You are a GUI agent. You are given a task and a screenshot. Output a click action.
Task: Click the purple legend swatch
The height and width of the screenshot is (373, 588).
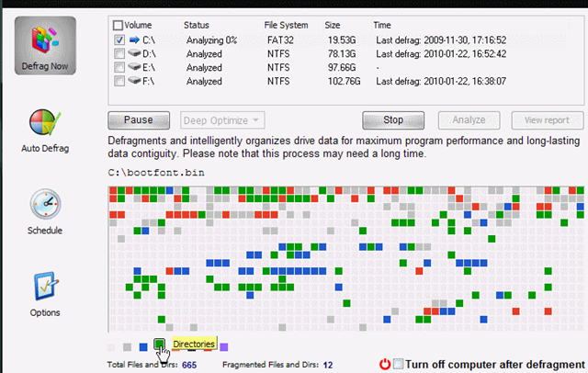click(x=224, y=346)
